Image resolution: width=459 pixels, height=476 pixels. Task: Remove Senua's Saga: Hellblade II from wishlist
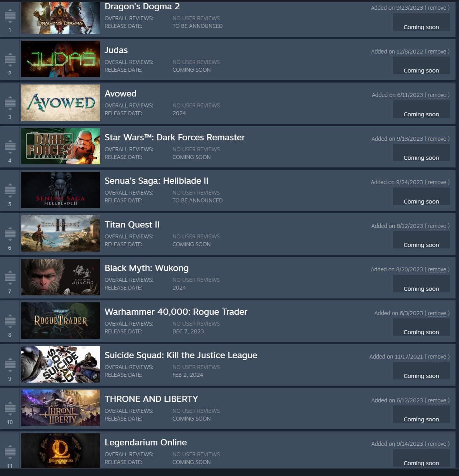tap(437, 182)
